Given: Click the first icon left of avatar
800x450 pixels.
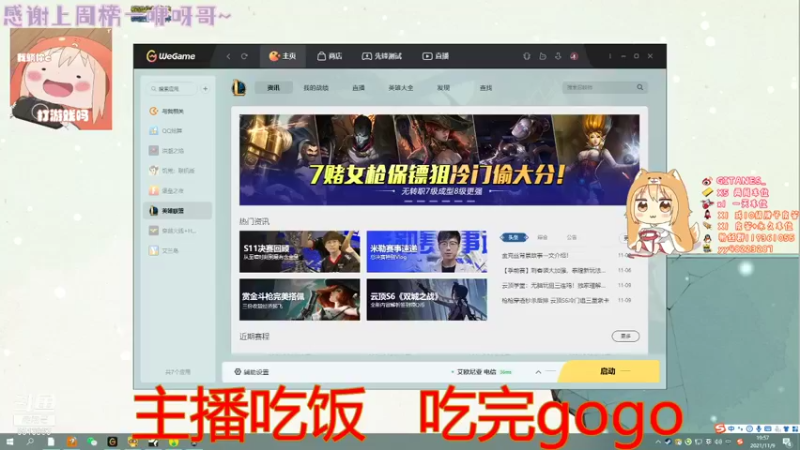Looking at the screenshot, I should click(527, 56).
